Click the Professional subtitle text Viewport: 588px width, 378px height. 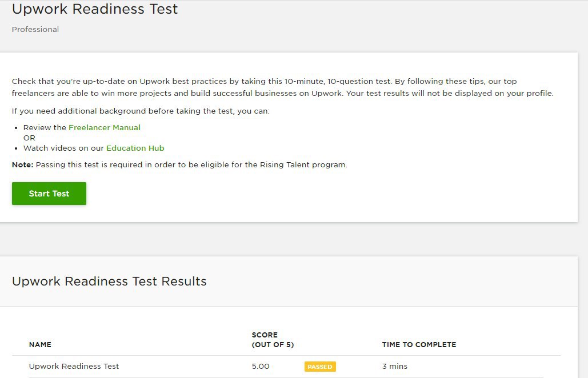click(35, 29)
